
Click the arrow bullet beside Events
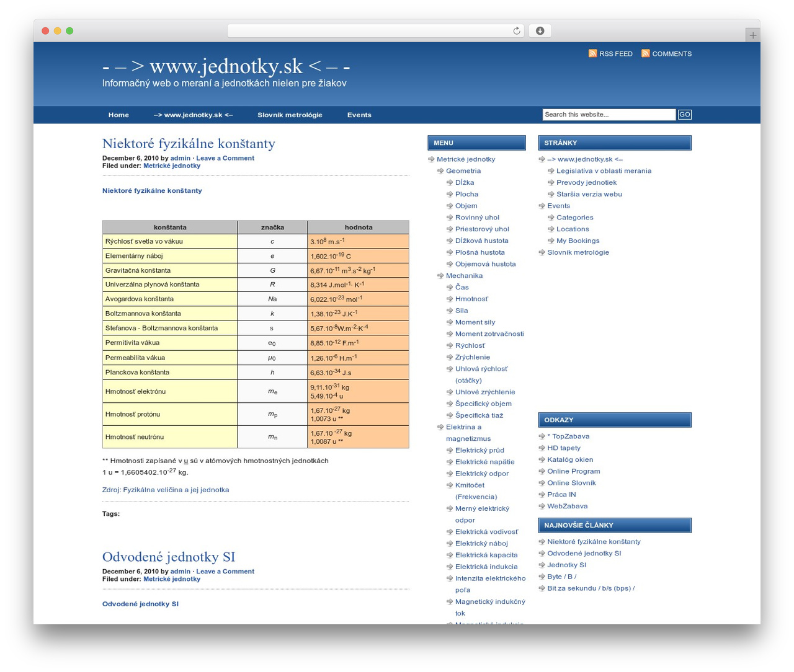[542, 206]
